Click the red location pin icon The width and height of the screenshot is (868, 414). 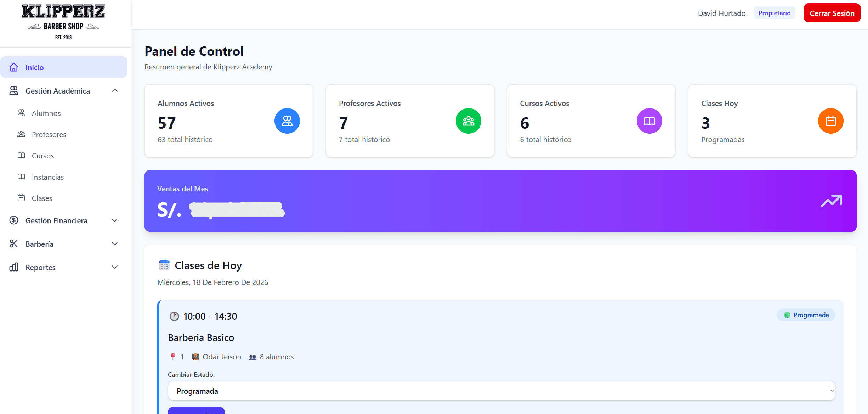coord(173,357)
